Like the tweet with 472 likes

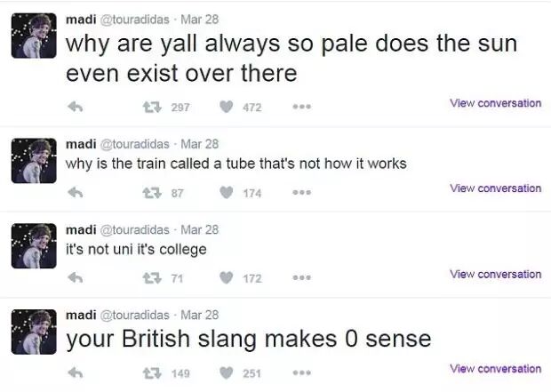coord(227,107)
